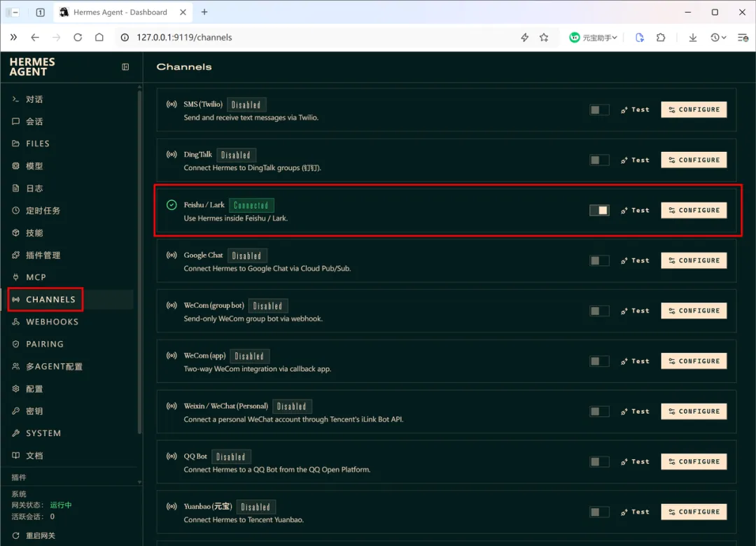
Task: Click the 配置 gear icon
Action: click(16, 388)
